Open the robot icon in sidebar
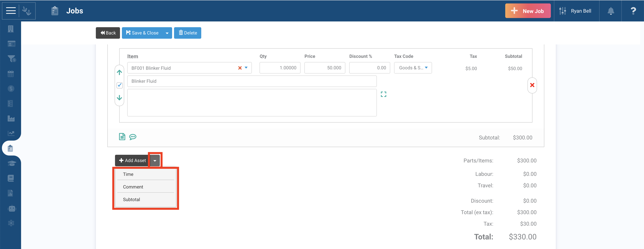 [12, 208]
